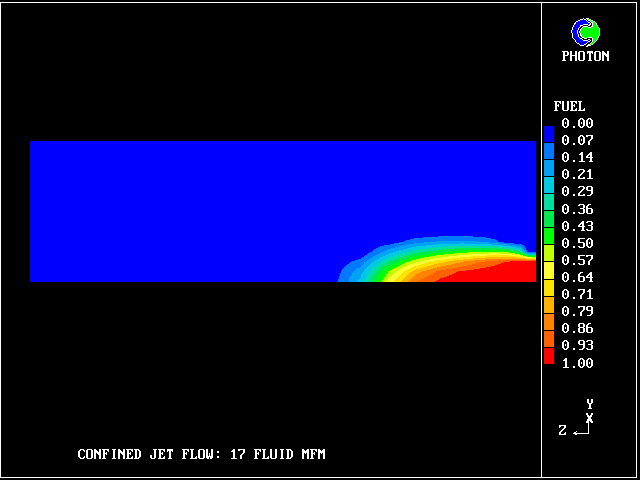Screen dimensions: 640x480
Task: Click the blue zero-fuel area of the plot
Action: click(200, 210)
